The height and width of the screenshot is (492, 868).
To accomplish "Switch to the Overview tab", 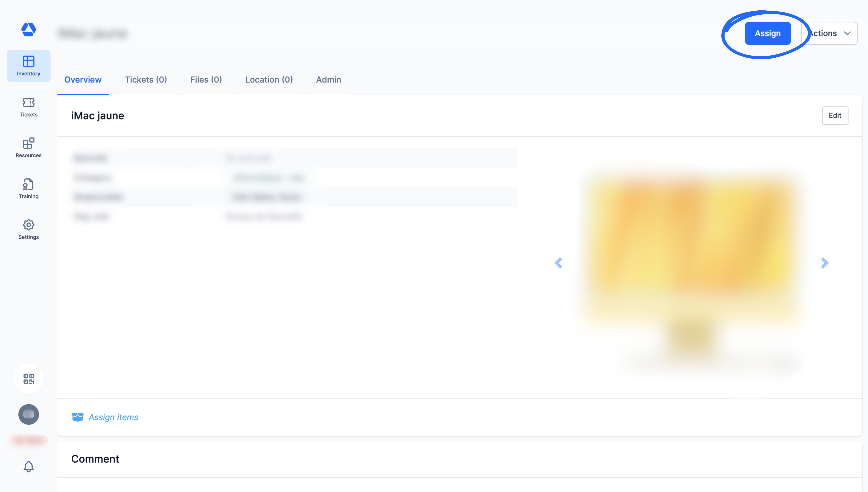I will tap(83, 80).
